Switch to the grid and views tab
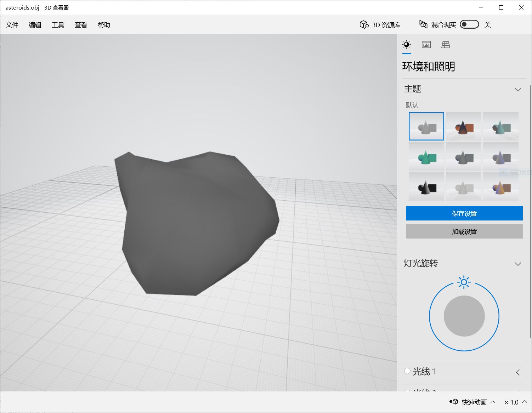The height and width of the screenshot is (413, 532). tap(446, 45)
